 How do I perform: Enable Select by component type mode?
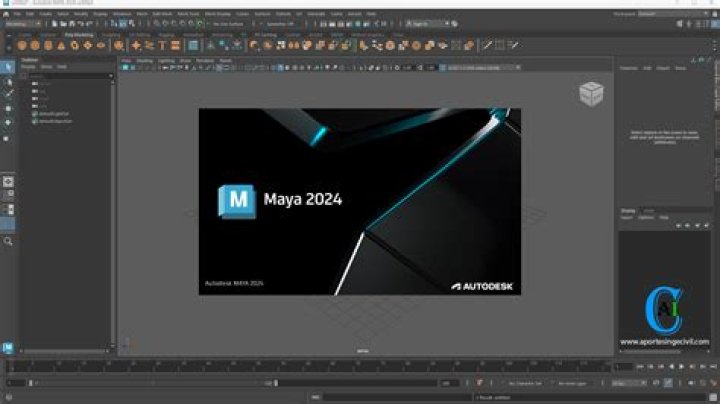click(132, 24)
